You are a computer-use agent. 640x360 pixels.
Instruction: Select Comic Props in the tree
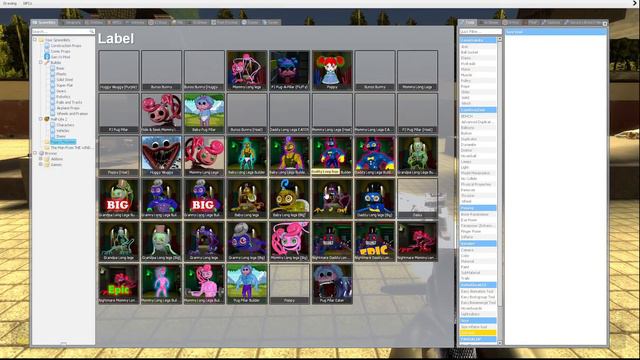pyautogui.click(x=60, y=51)
